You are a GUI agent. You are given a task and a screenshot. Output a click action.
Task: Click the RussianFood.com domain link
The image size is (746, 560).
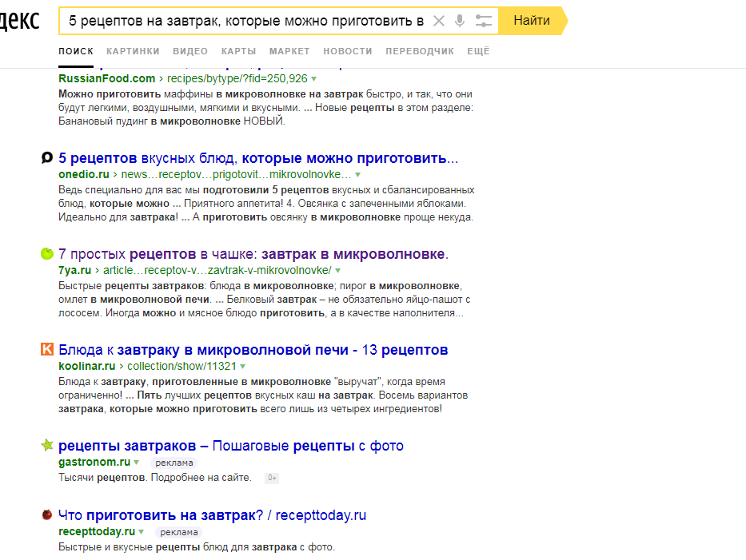click(106, 78)
